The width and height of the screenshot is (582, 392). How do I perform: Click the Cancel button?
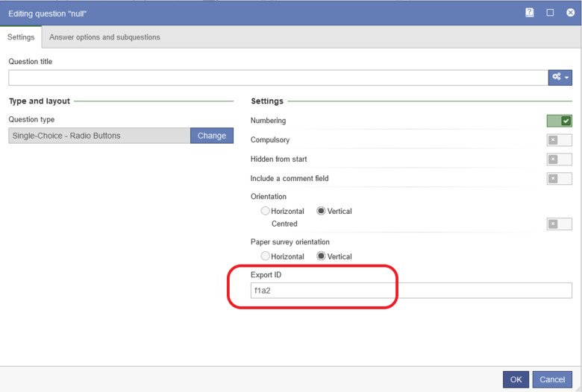552,379
